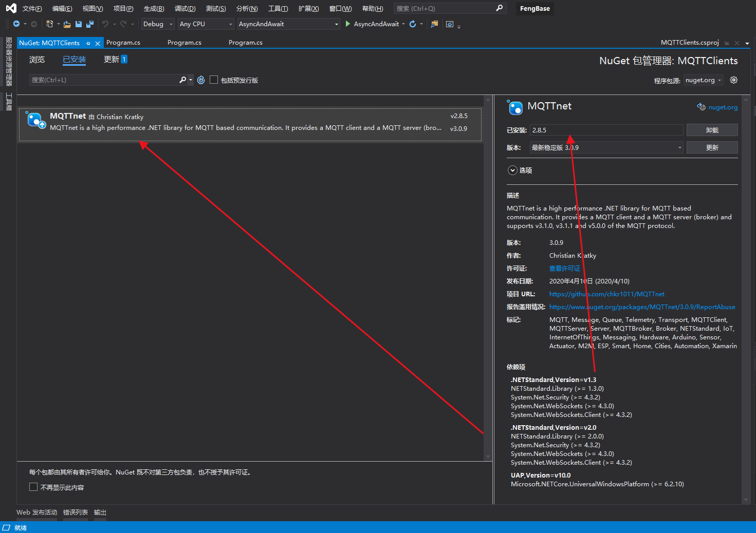This screenshot has width=756, height=533.
Task: Click the open file folder icon
Action: point(67,24)
